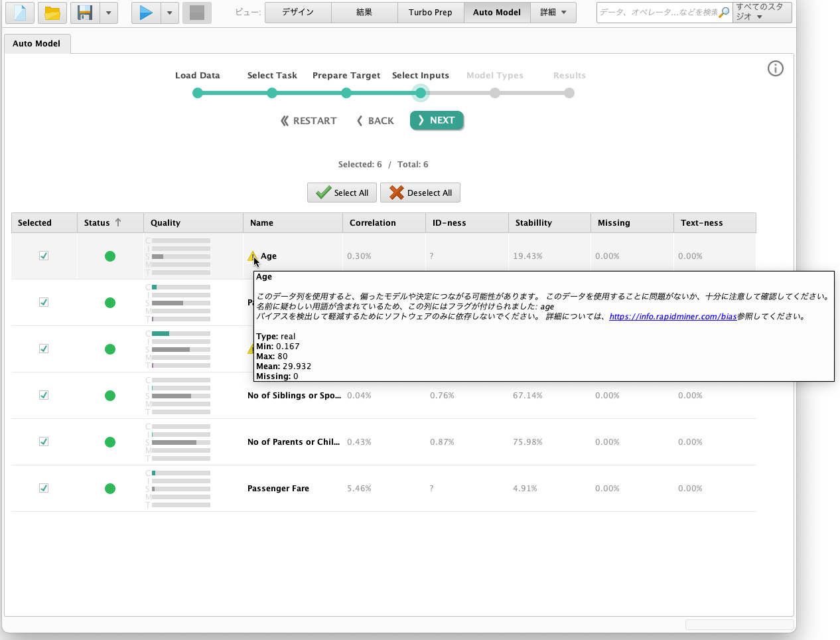Switch to the 結果 view
840x640 pixels.
364,13
